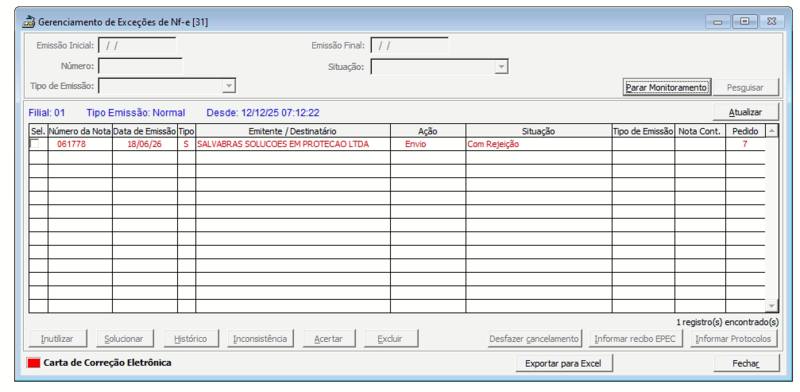800x392 pixels.
Task: Maximize the window using the title bar button
Action: 745,21
